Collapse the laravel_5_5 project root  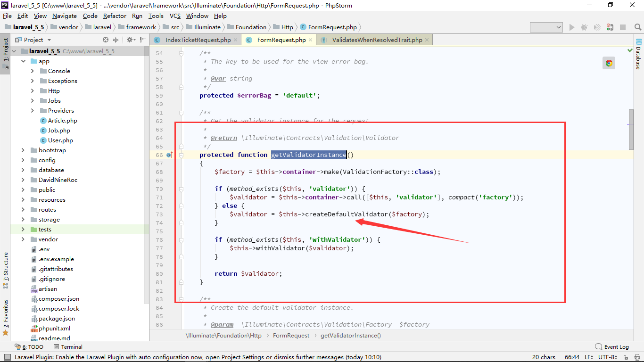tap(14, 51)
